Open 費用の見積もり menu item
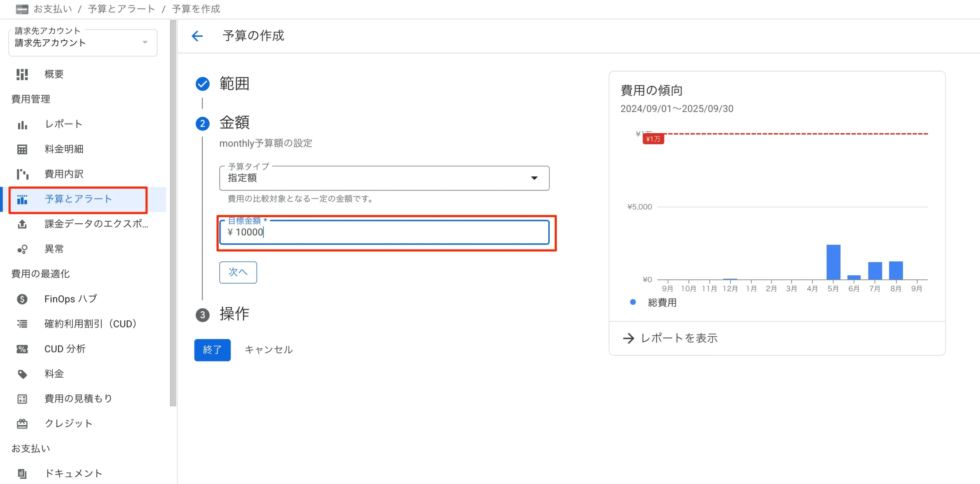 (78, 399)
